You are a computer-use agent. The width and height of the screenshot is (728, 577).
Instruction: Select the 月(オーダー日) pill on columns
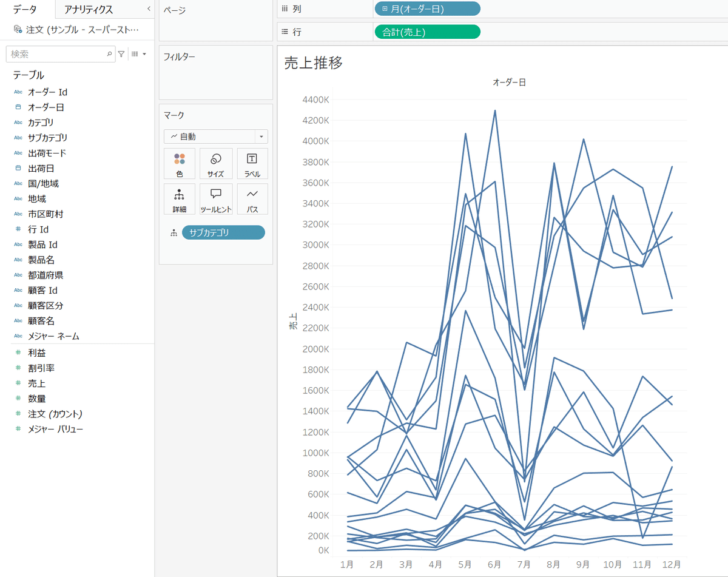click(x=427, y=9)
